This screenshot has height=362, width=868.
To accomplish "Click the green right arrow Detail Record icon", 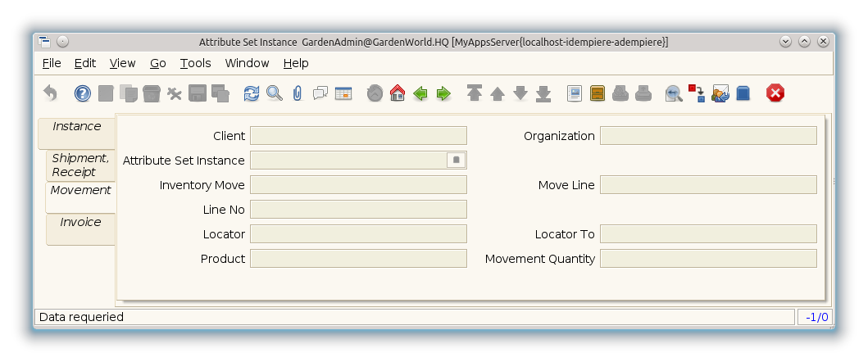I will (443, 93).
